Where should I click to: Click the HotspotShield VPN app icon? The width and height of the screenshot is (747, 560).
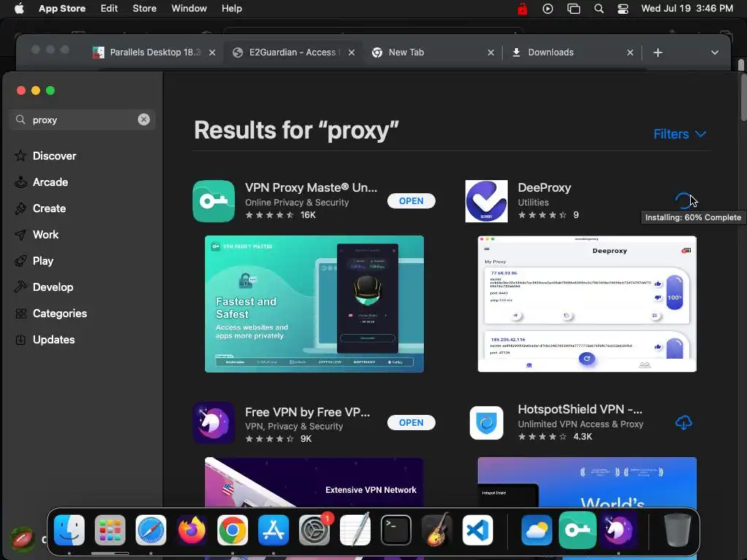487,423
